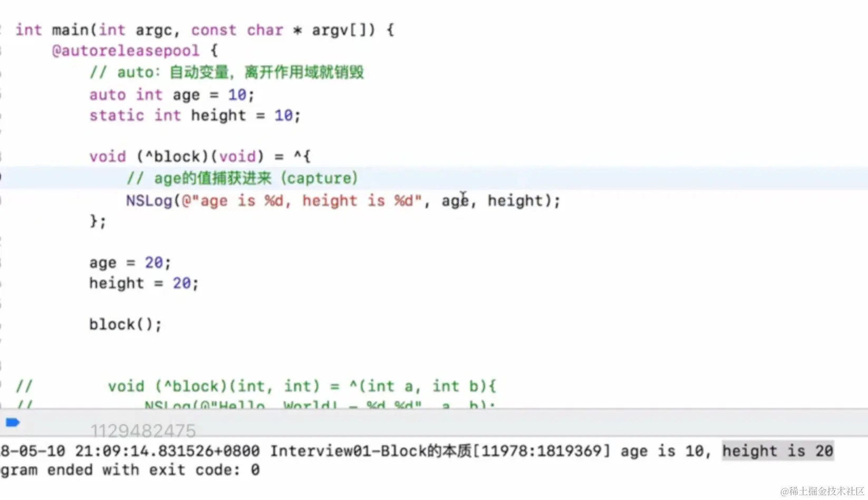Viewport: 868px width, 500px height.
Task: Click the highlighted "height is 20" console output
Action: (x=778, y=451)
